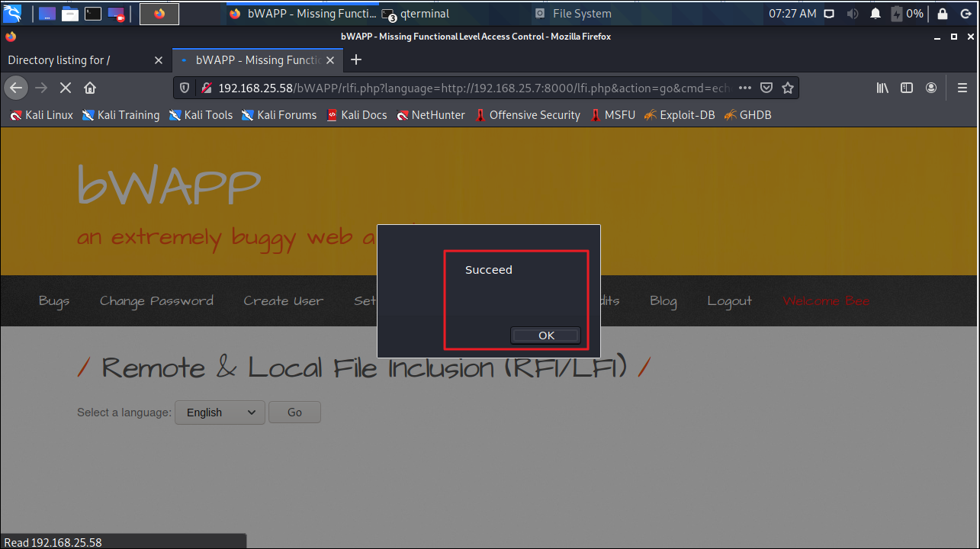Open the Change Password menu item
This screenshot has width=980, height=549.
[x=156, y=301]
